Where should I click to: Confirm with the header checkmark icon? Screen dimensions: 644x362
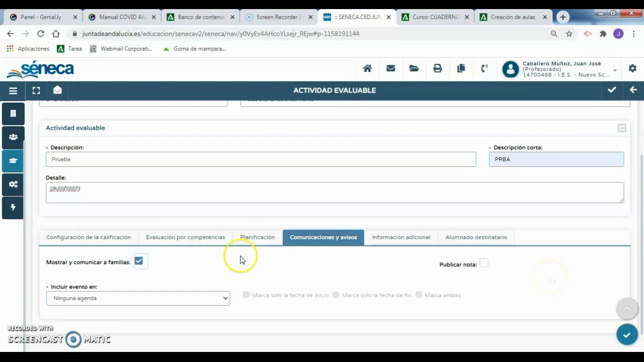click(612, 90)
